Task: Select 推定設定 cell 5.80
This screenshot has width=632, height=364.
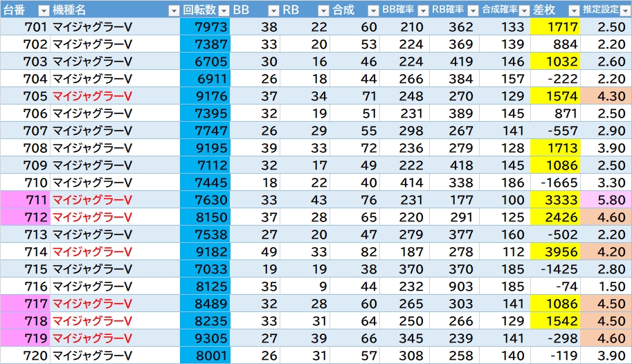Action: [606, 199]
